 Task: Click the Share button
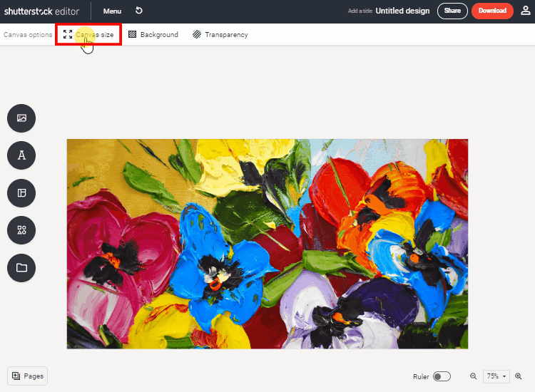[452, 11]
